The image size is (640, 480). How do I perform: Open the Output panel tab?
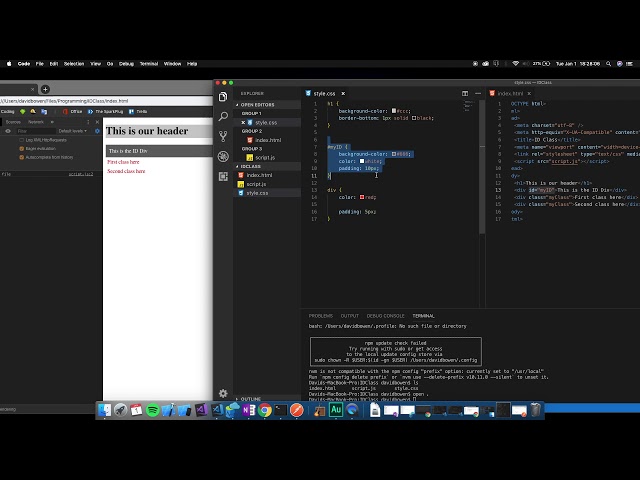click(x=349, y=316)
